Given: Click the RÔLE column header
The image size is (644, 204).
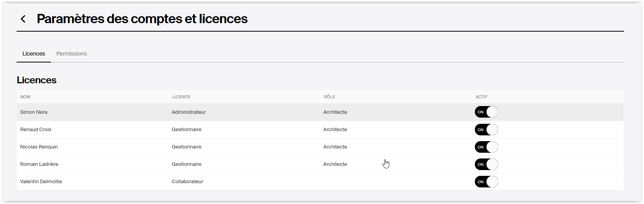Looking at the screenshot, I should click(329, 97).
